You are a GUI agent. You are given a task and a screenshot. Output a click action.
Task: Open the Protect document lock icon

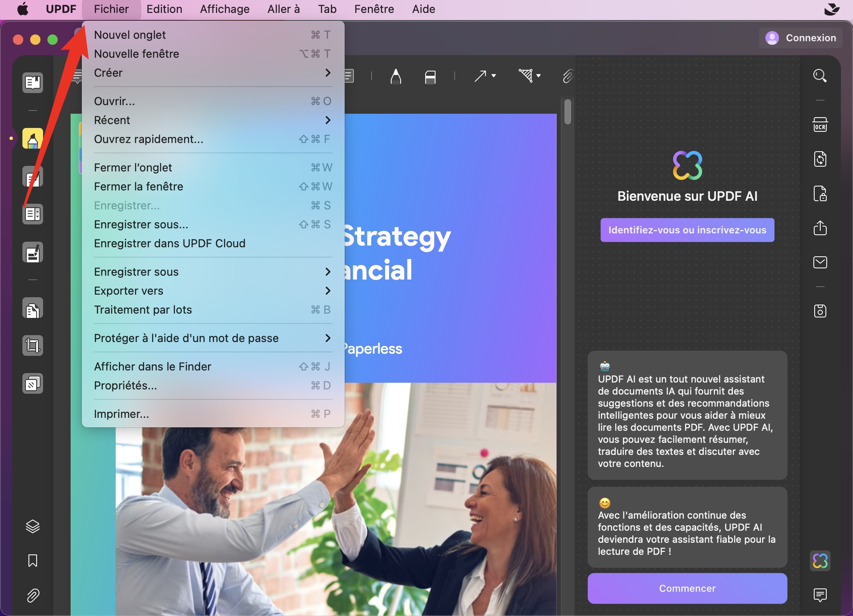coord(820,193)
